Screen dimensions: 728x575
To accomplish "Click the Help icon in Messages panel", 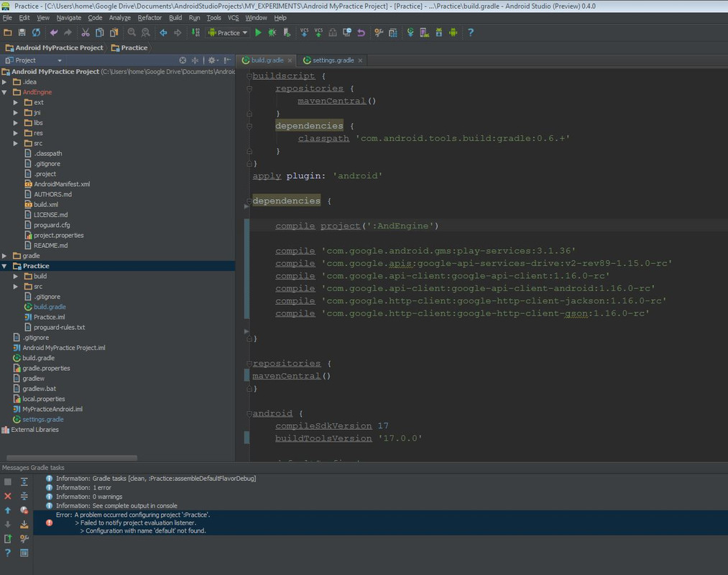I will point(8,553).
